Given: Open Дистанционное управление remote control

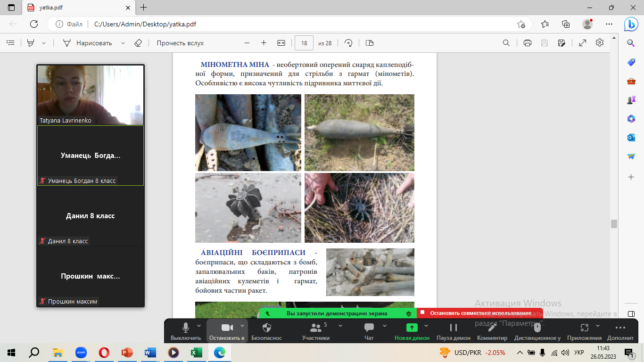Looking at the screenshot, I should [537, 331].
